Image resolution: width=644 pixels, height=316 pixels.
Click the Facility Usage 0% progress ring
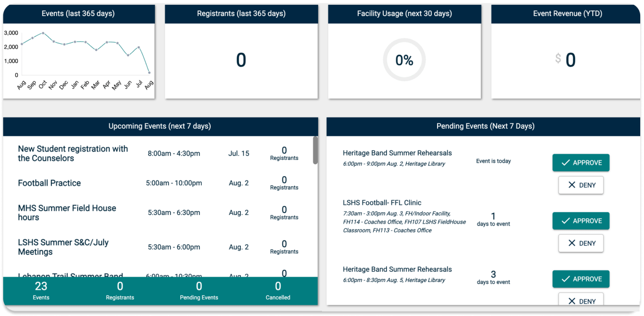tap(404, 60)
